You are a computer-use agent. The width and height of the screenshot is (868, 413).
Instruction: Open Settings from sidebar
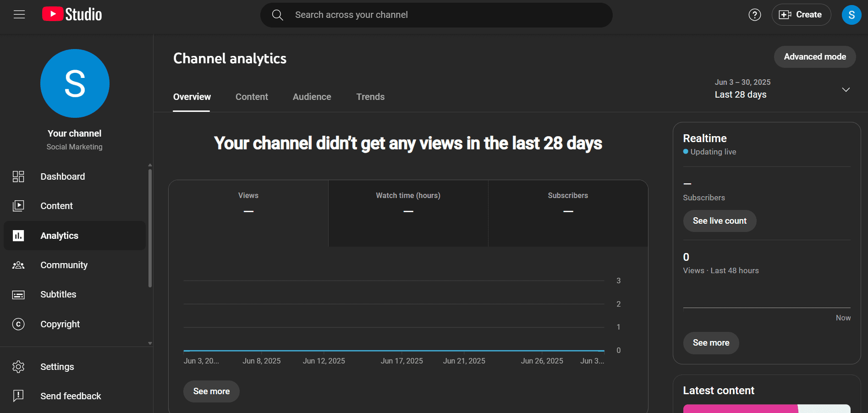pos(57,367)
